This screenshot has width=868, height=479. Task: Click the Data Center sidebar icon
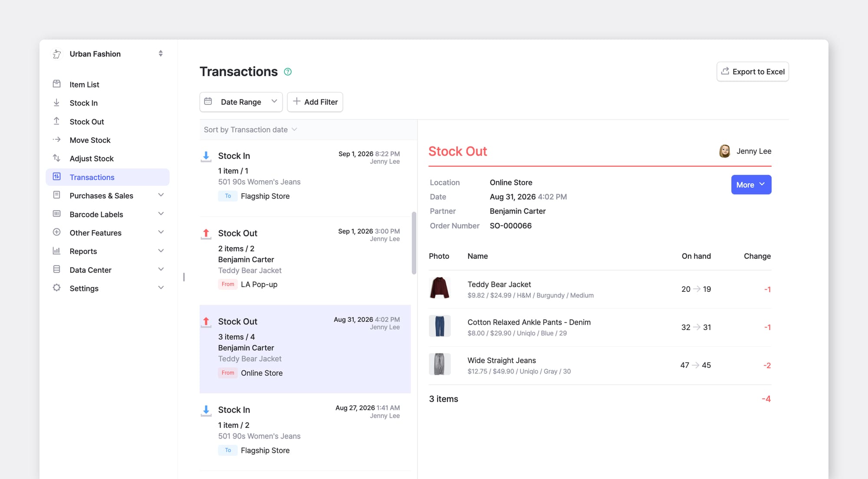point(57,269)
